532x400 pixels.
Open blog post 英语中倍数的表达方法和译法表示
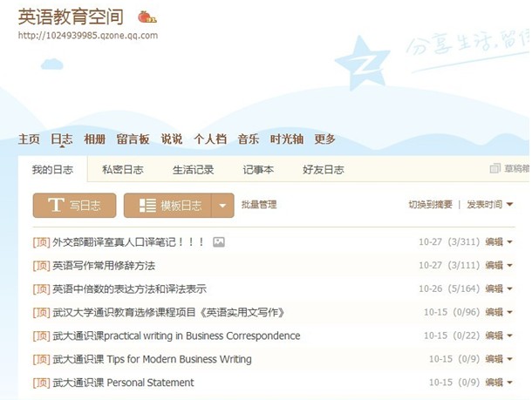(x=129, y=288)
